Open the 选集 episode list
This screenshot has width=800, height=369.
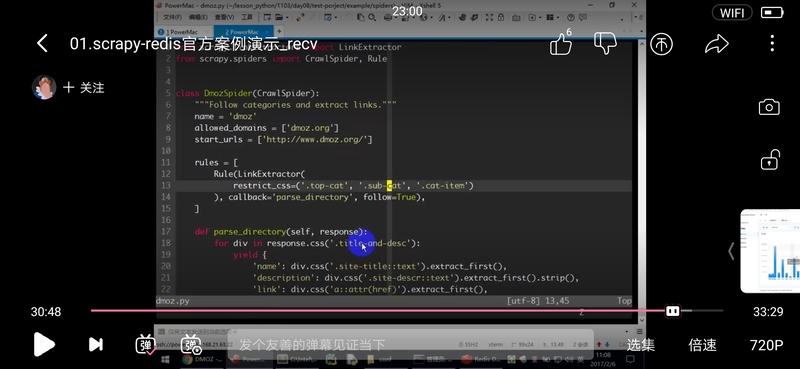pos(640,345)
